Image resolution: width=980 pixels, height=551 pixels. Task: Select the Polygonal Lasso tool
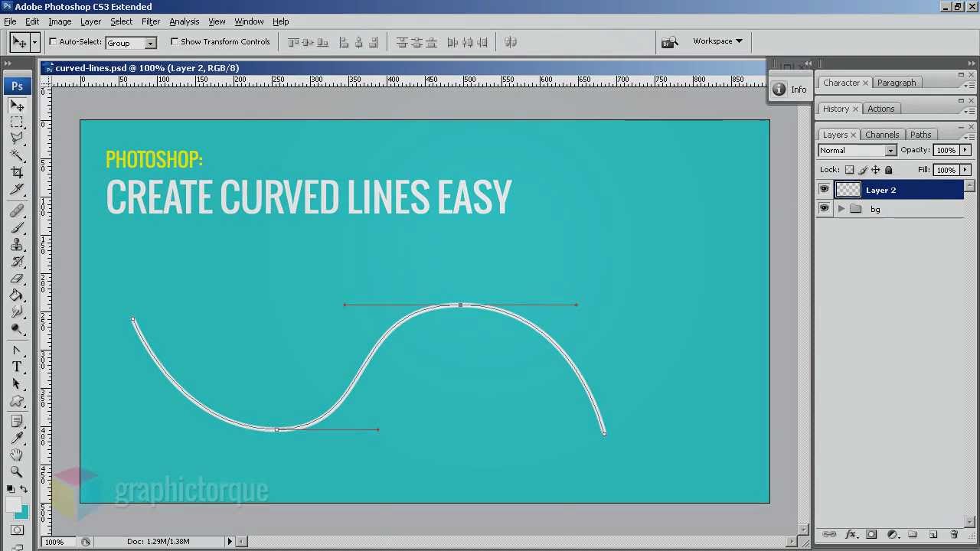17,139
